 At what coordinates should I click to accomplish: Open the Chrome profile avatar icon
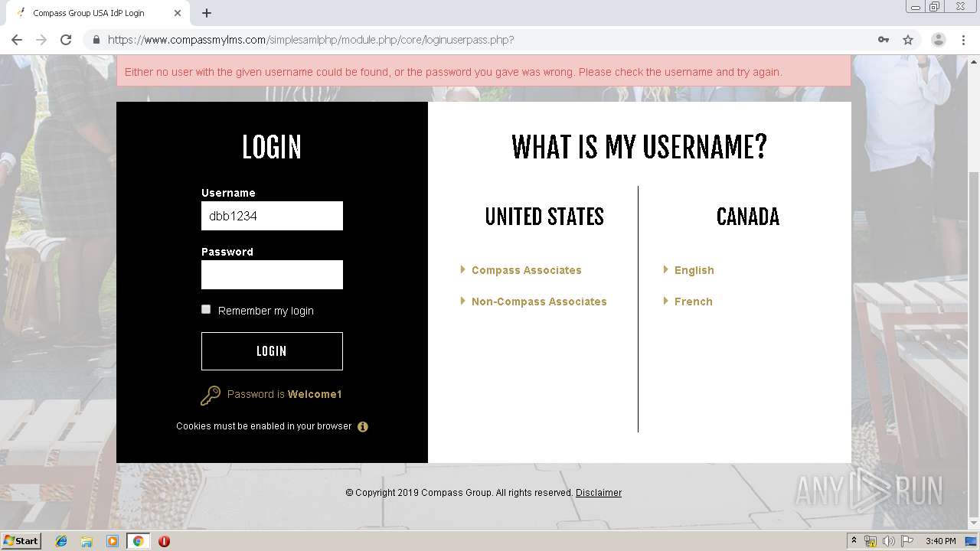(938, 40)
